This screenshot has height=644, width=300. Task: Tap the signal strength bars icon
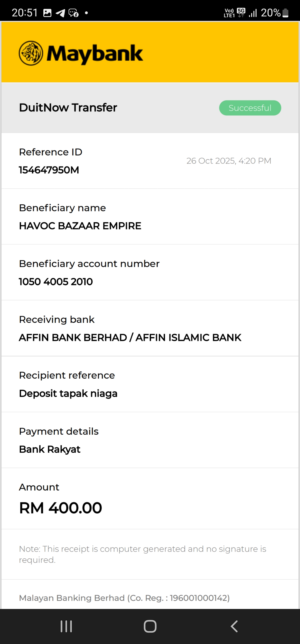(253, 13)
